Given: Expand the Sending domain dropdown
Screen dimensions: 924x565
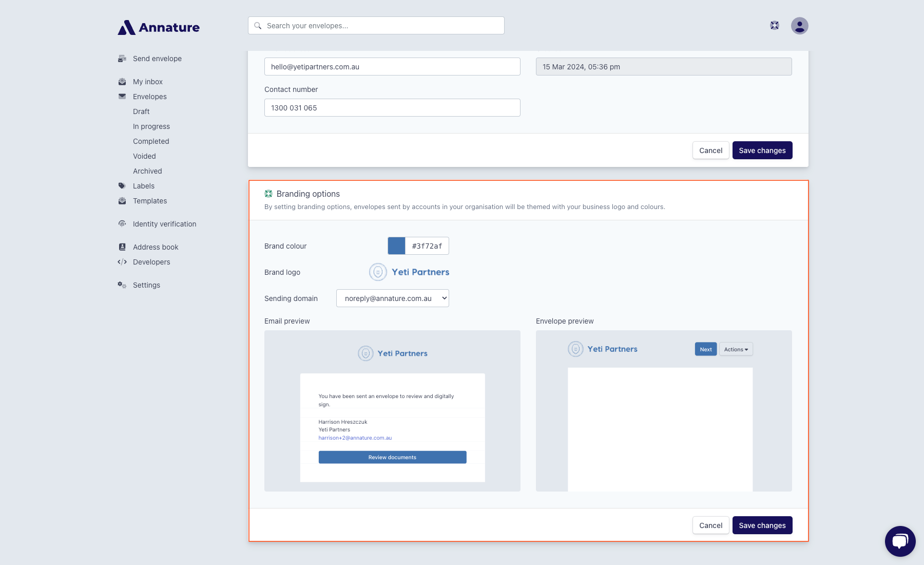Looking at the screenshot, I should coord(392,298).
